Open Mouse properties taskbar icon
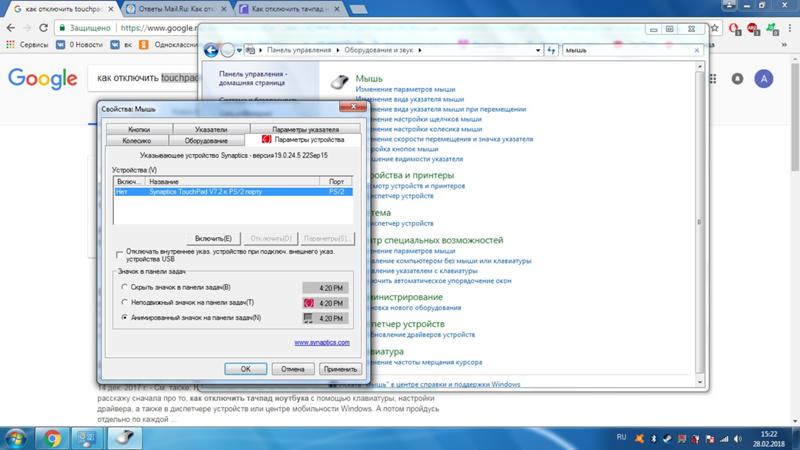 pyautogui.click(x=124, y=438)
